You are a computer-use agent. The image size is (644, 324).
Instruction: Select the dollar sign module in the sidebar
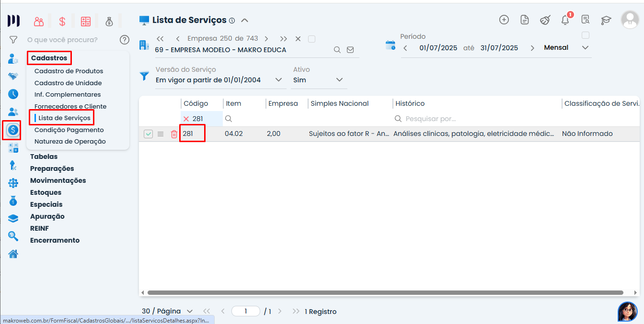[12, 130]
